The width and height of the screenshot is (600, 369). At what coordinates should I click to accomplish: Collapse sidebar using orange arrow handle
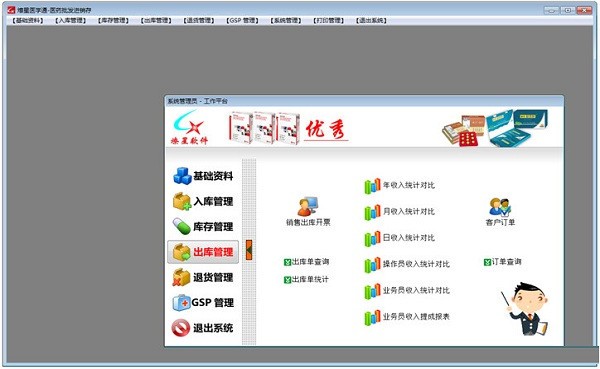(x=249, y=251)
